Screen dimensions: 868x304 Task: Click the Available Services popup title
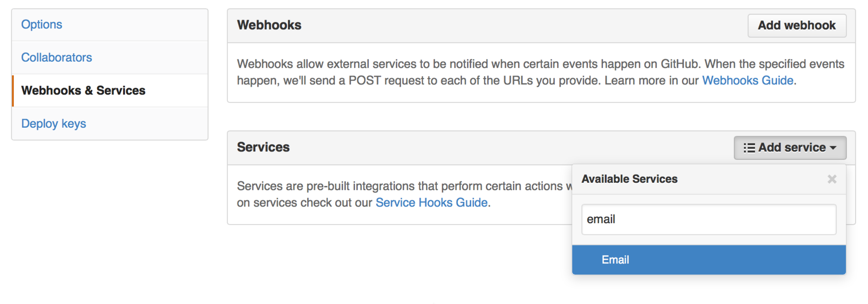click(x=629, y=179)
